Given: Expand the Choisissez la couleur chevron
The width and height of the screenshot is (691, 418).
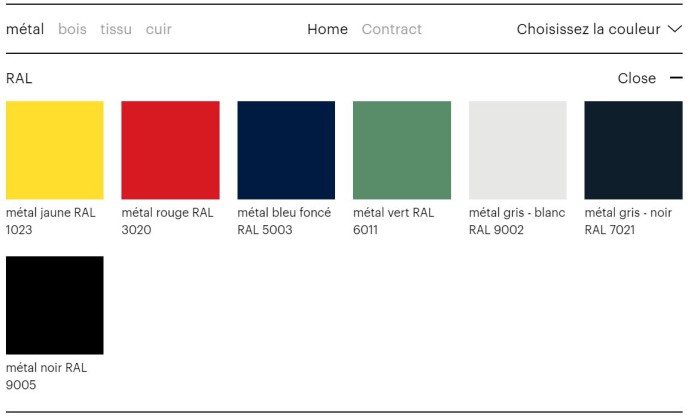Looking at the screenshot, I should click(674, 29).
